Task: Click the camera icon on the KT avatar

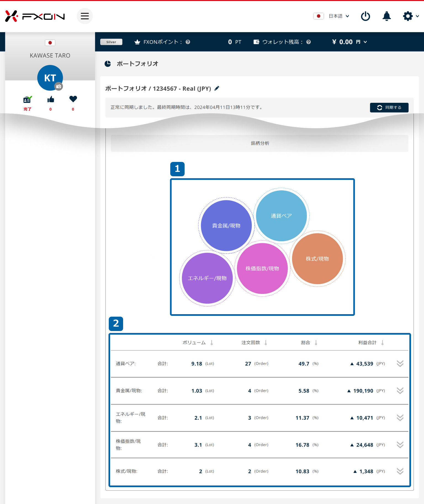Action: pyautogui.click(x=59, y=86)
